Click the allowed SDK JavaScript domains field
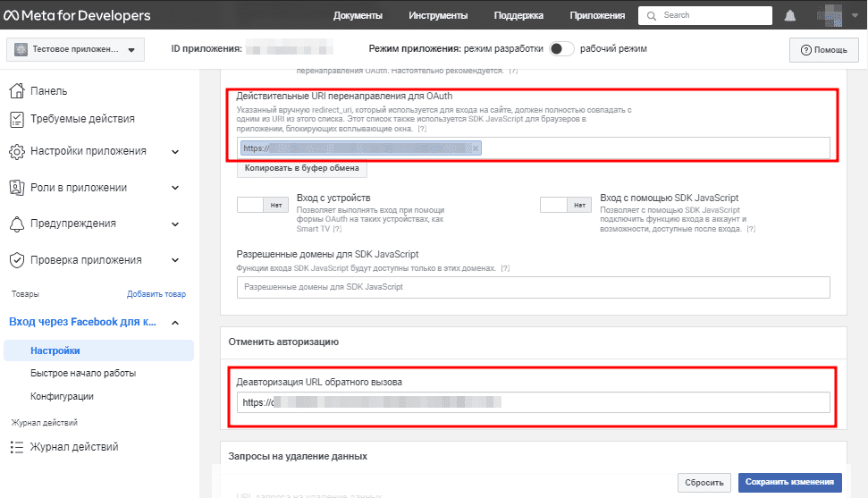 pos(534,288)
